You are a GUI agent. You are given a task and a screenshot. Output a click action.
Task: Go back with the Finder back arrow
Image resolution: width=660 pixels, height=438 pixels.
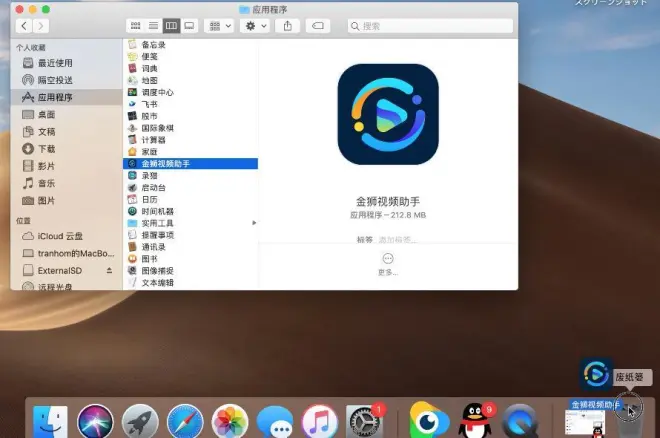[24, 26]
